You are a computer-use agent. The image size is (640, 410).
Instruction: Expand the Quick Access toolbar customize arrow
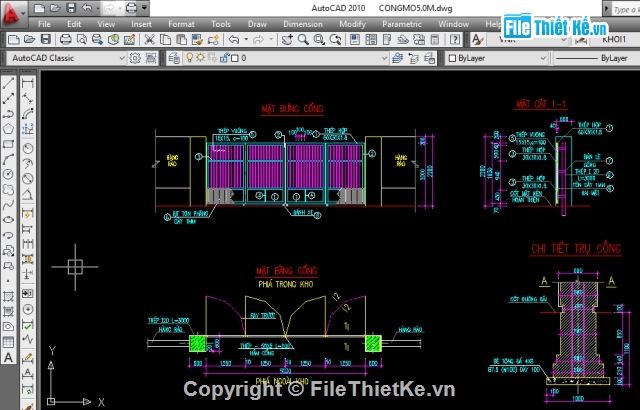[144, 8]
